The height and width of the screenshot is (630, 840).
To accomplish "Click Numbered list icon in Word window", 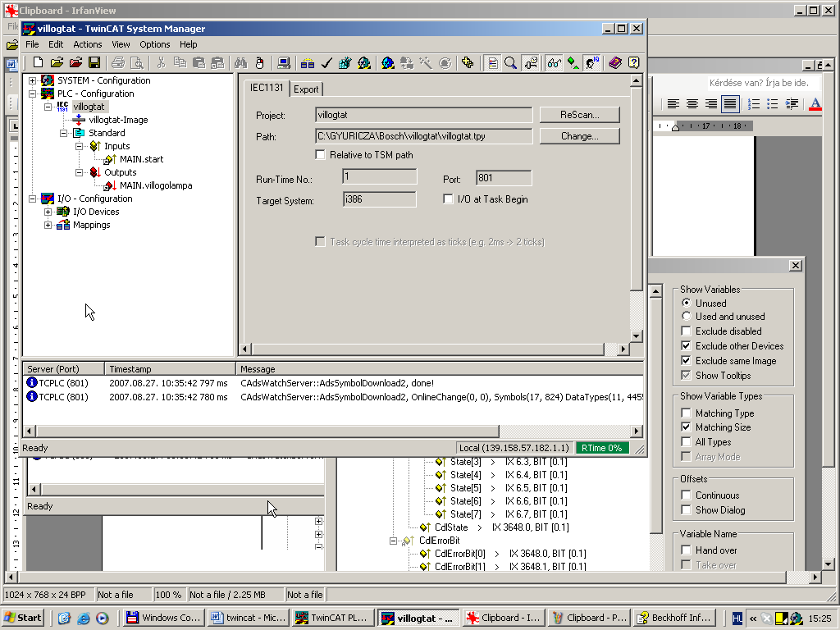I will pos(754,104).
